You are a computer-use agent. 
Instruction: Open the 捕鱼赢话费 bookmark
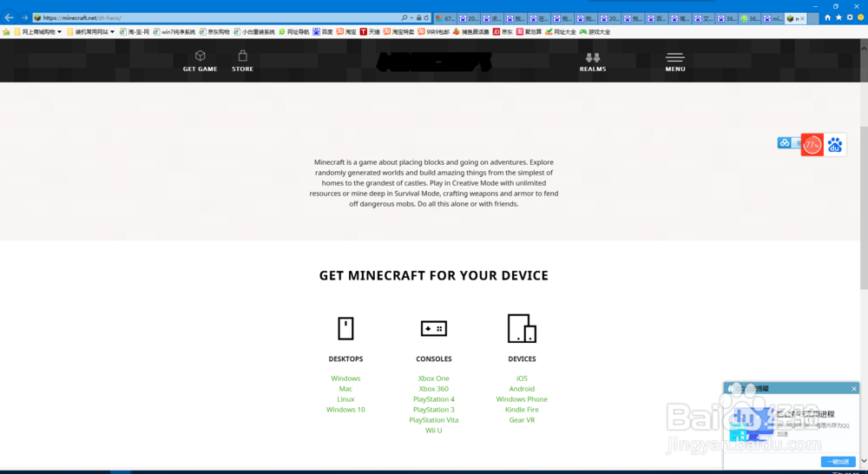471,32
